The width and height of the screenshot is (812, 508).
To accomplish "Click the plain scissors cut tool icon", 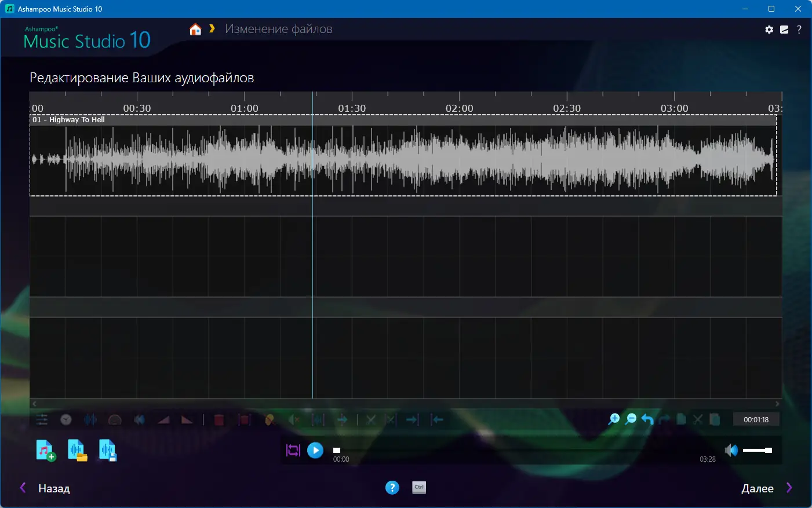I will pos(371,419).
